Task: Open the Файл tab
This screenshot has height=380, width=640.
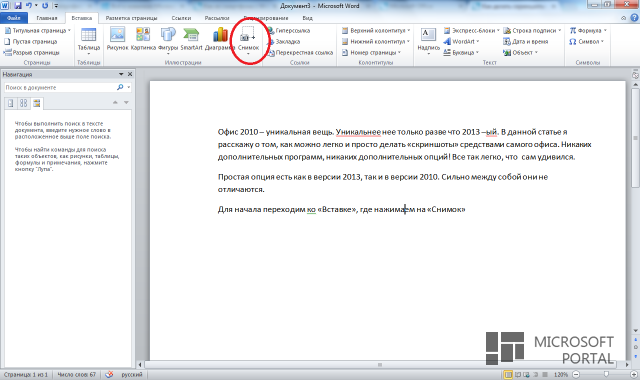Action: click(x=14, y=18)
